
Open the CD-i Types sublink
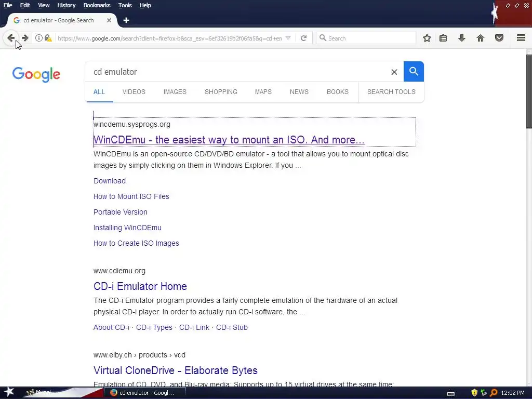[x=154, y=327]
